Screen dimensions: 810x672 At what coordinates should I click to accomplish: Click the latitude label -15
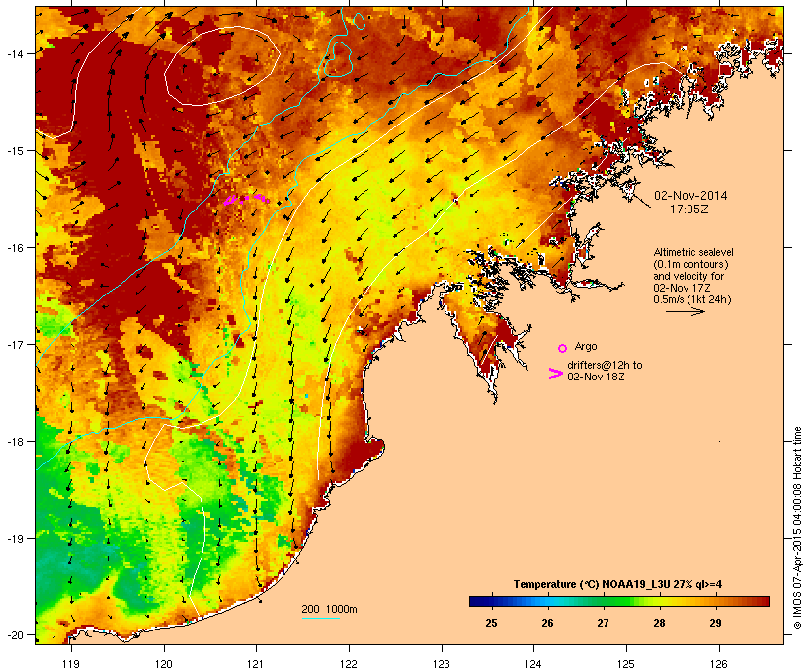tap(15, 151)
